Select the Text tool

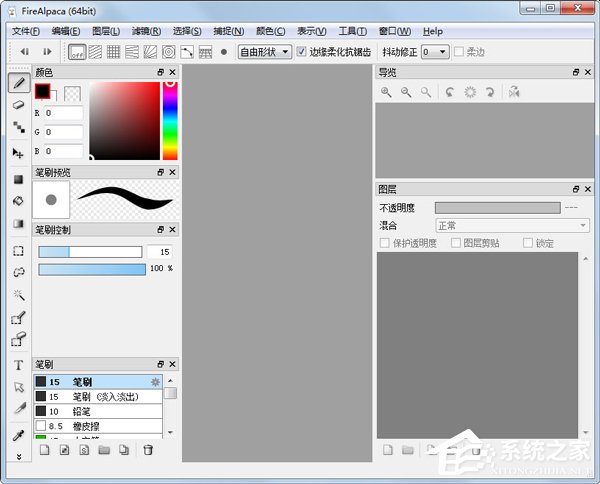(18, 365)
